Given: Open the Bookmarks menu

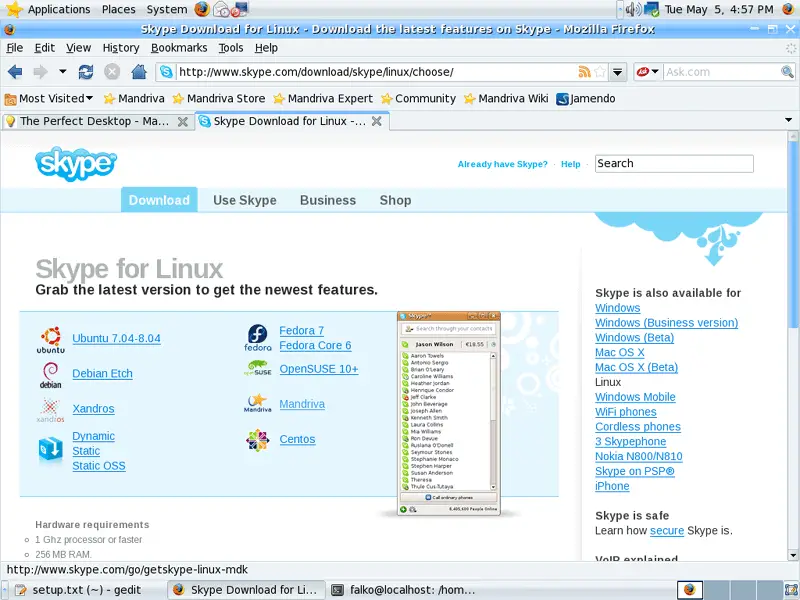Looking at the screenshot, I should point(179,48).
